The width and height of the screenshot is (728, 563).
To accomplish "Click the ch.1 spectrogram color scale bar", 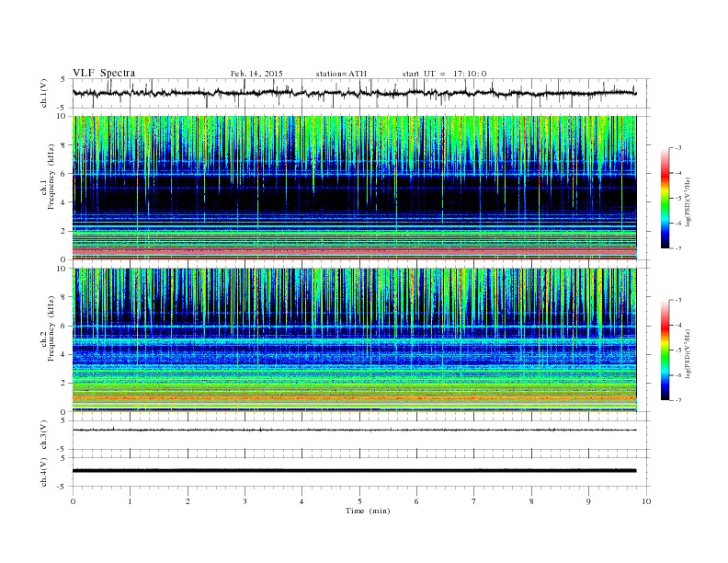I will click(665, 198).
